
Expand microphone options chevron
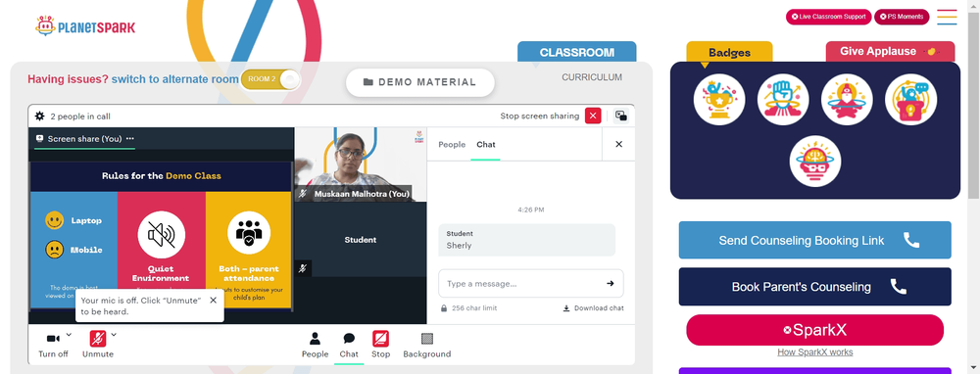click(x=114, y=335)
